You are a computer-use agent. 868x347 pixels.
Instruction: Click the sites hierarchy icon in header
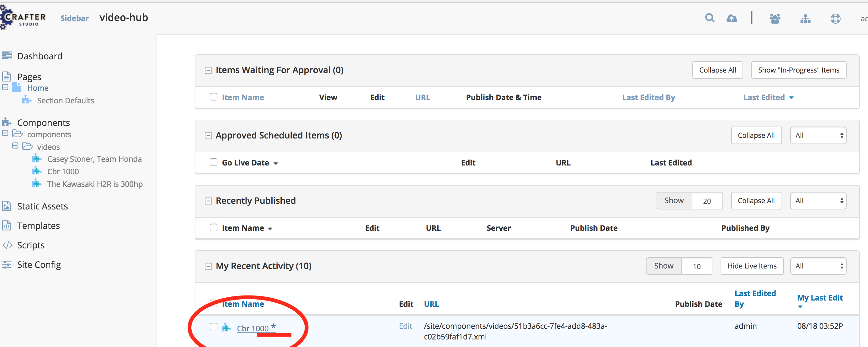[805, 19]
